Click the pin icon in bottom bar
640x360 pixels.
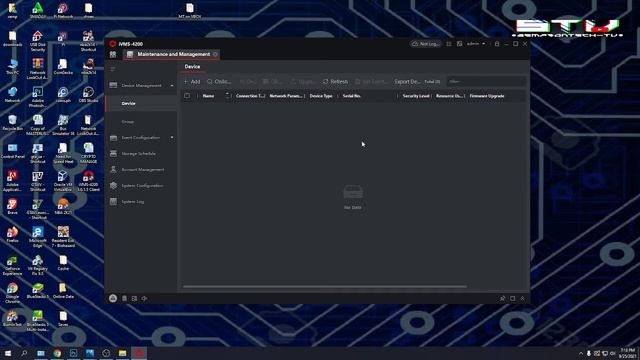[x=502, y=298]
